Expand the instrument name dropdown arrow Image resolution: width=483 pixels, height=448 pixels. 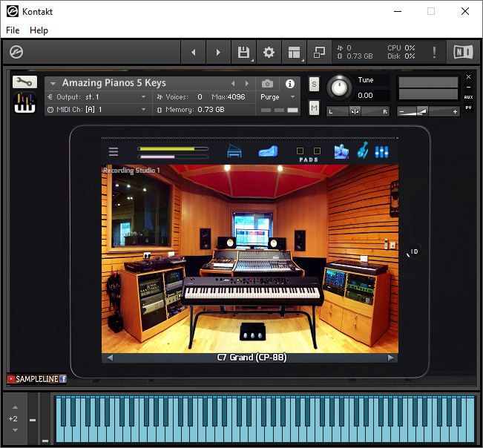tap(53, 83)
